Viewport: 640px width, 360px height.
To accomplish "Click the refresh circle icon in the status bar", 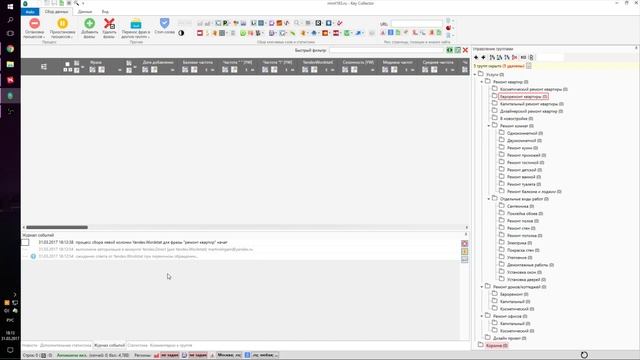I will 584,355.
